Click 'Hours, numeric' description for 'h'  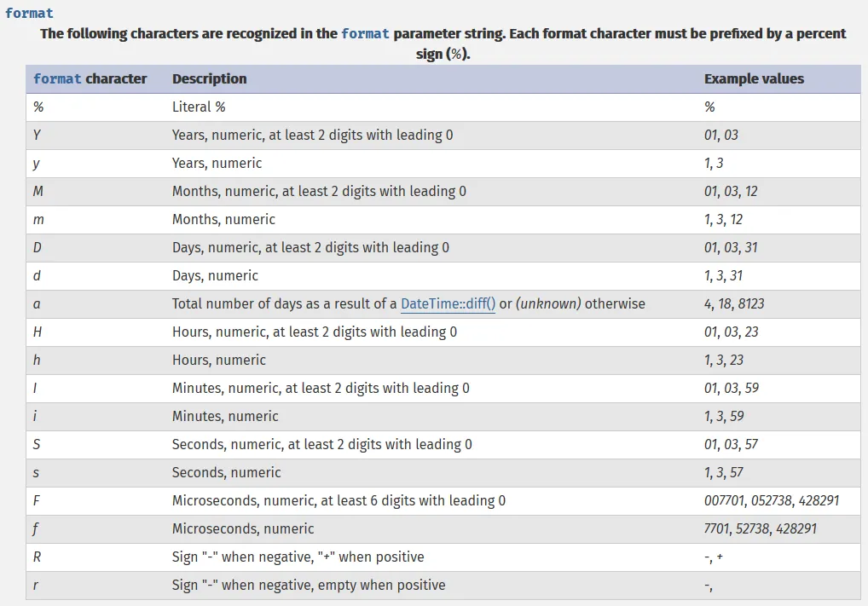[x=219, y=360]
